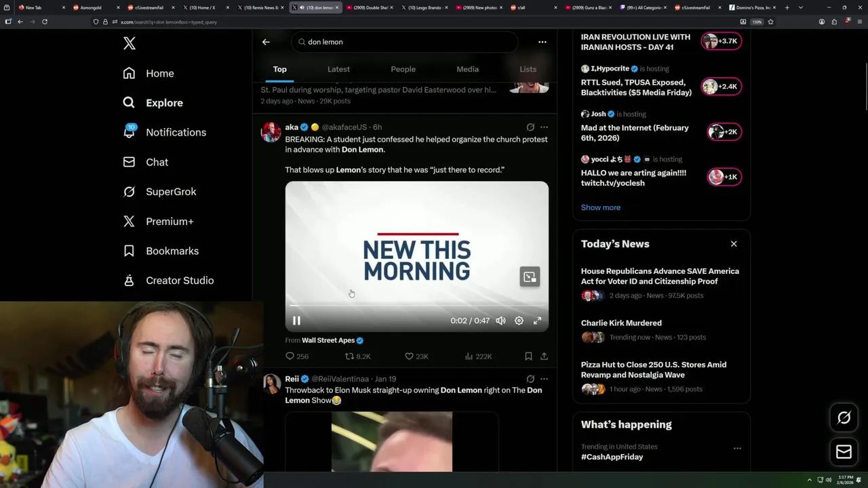
Task: Click the don lemon search field
Action: click(406, 42)
